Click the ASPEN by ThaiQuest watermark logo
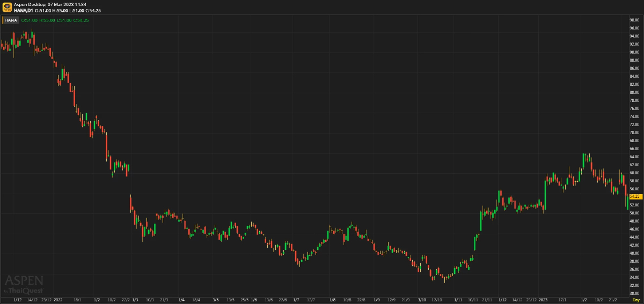This screenshot has width=644, height=304. (24, 284)
